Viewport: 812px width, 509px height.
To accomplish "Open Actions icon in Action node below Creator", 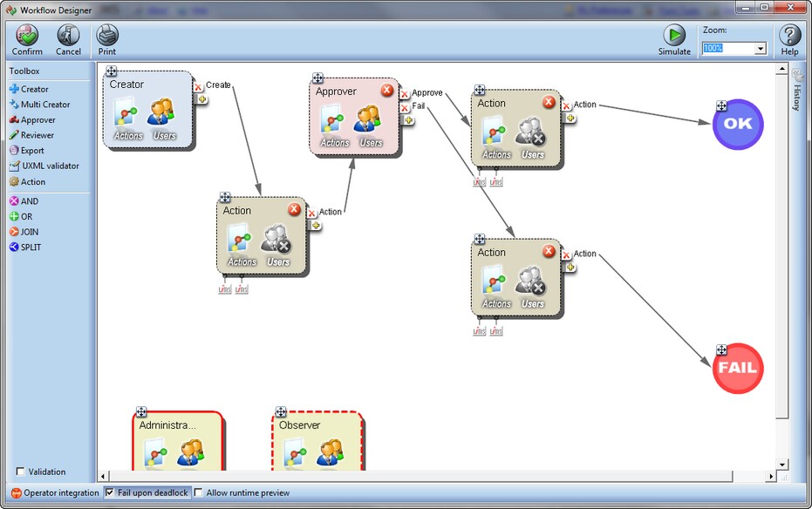I will tap(242, 247).
